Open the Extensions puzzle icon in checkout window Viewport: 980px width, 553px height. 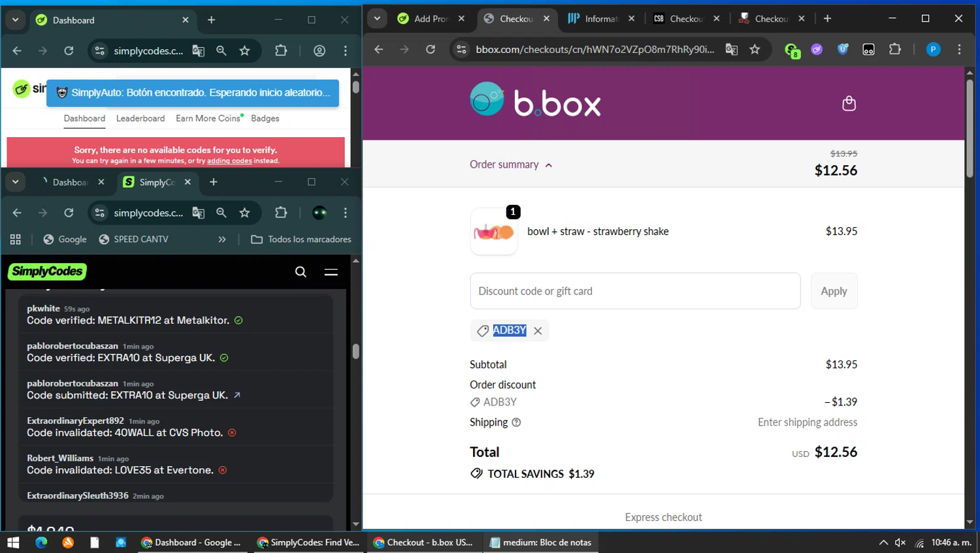coord(895,50)
